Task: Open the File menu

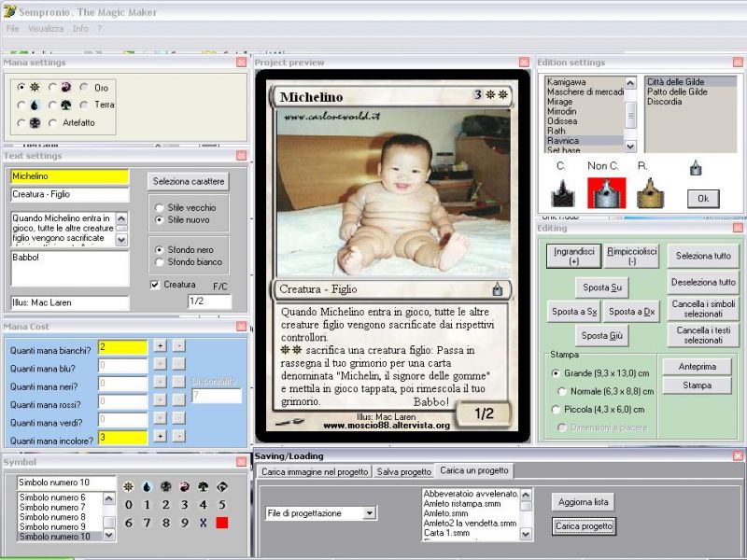Action: pyautogui.click(x=12, y=29)
